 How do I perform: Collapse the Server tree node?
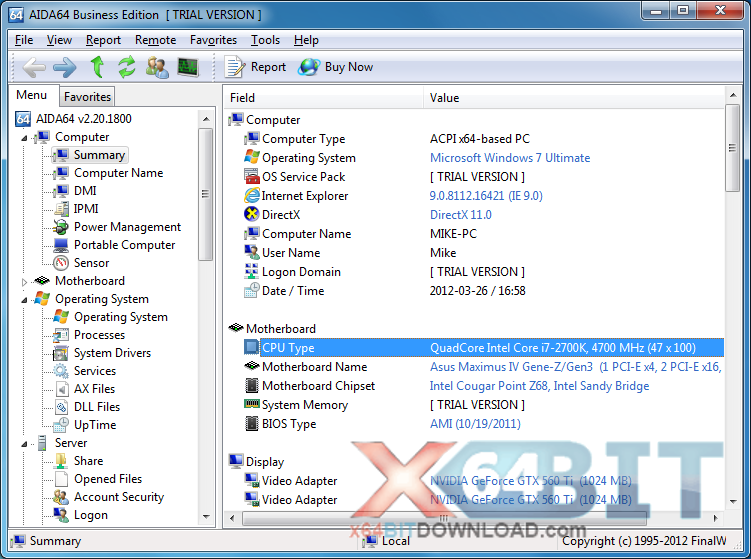(24, 444)
